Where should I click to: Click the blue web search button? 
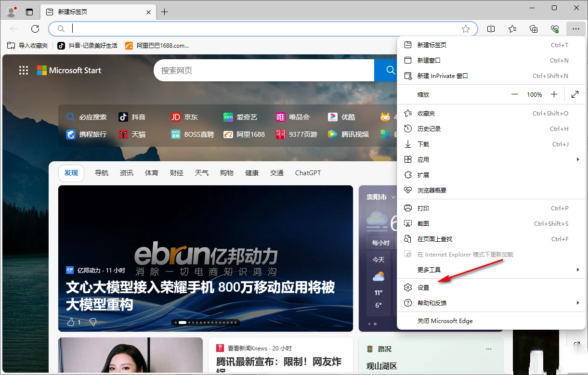pyautogui.click(x=386, y=70)
